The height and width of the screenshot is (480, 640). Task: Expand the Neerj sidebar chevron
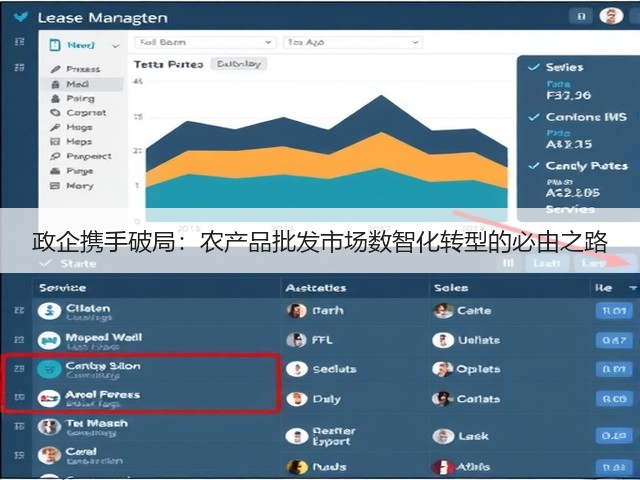tap(116, 46)
